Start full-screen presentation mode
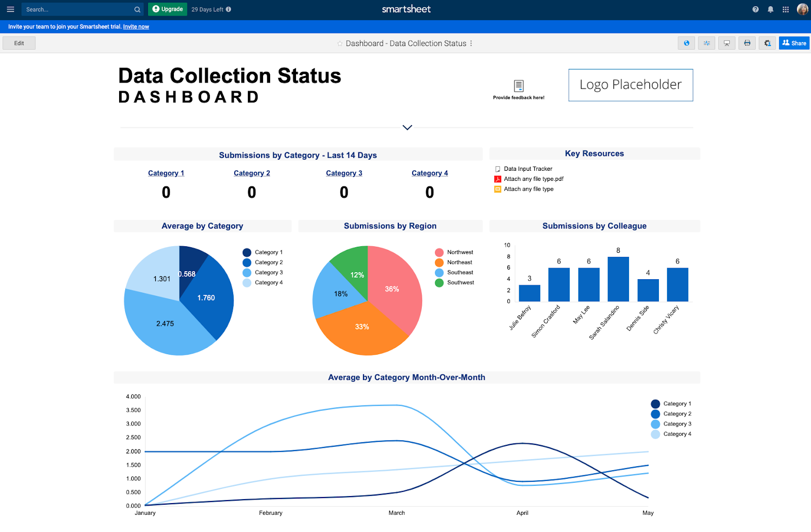 pos(727,43)
